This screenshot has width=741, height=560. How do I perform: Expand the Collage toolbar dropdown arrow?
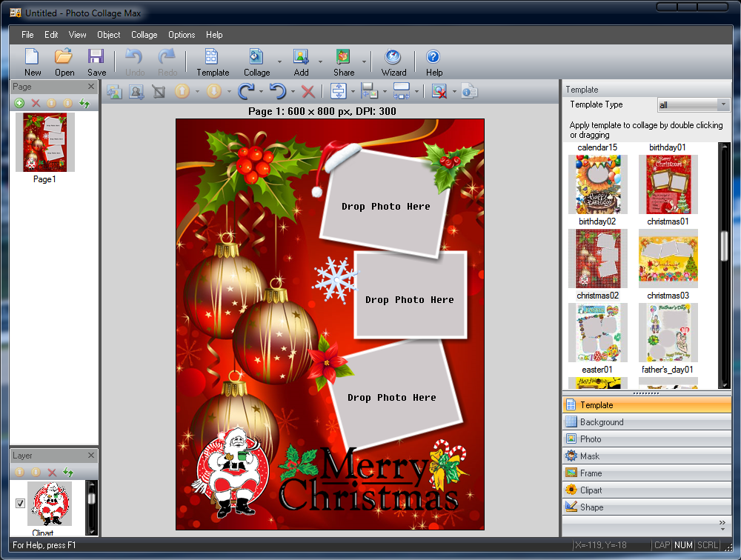279,62
